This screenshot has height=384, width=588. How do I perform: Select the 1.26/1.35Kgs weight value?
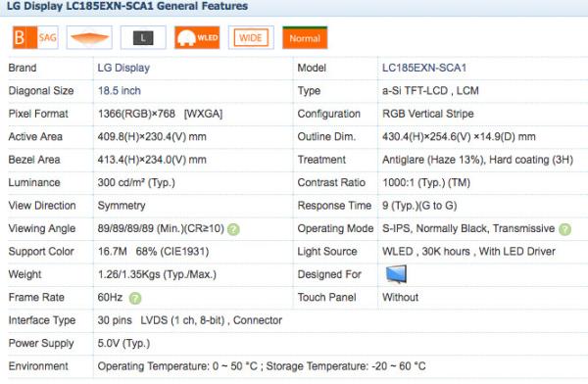pos(157,274)
